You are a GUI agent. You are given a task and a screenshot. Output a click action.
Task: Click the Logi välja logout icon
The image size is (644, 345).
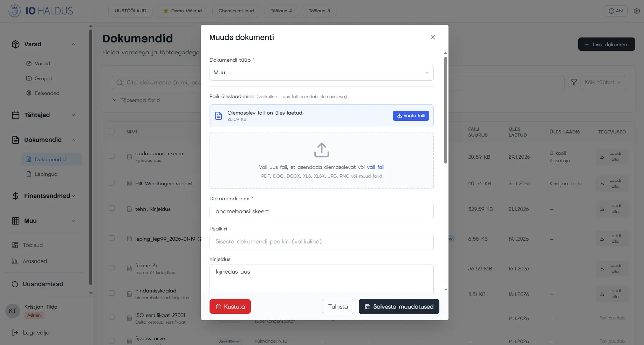tap(15, 332)
